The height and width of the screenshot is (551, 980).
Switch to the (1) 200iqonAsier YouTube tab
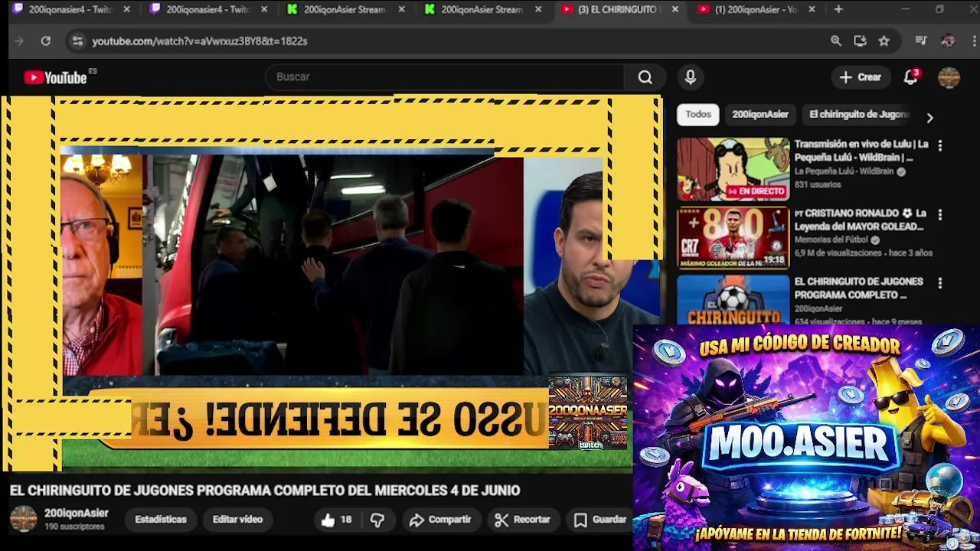tap(756, 9)
